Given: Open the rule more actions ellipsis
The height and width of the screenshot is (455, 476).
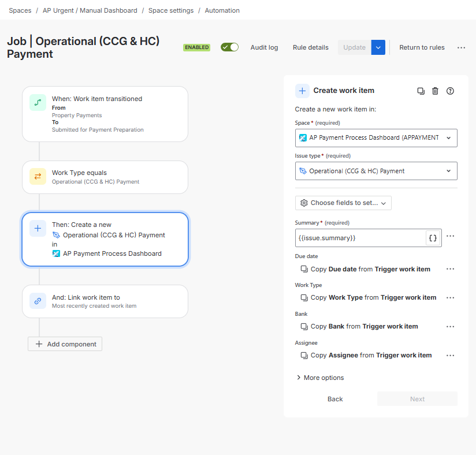Looking at the screenshot, I should coord(461,48).
